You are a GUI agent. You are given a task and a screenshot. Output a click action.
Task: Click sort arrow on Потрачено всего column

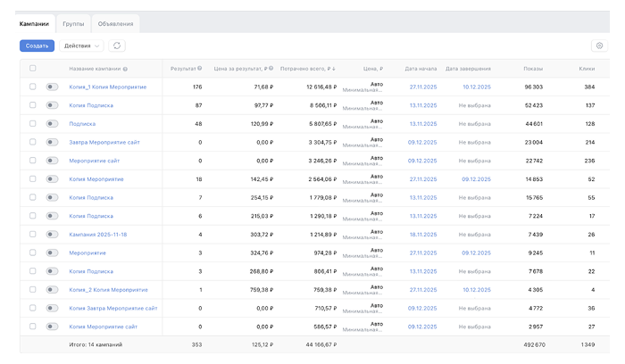coord(334,69)
